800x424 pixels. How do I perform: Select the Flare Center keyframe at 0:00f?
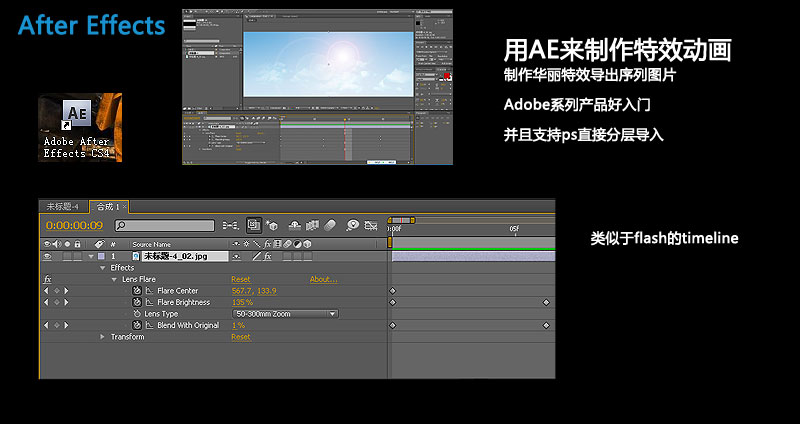pyautogui.click(x=392, y=291)
